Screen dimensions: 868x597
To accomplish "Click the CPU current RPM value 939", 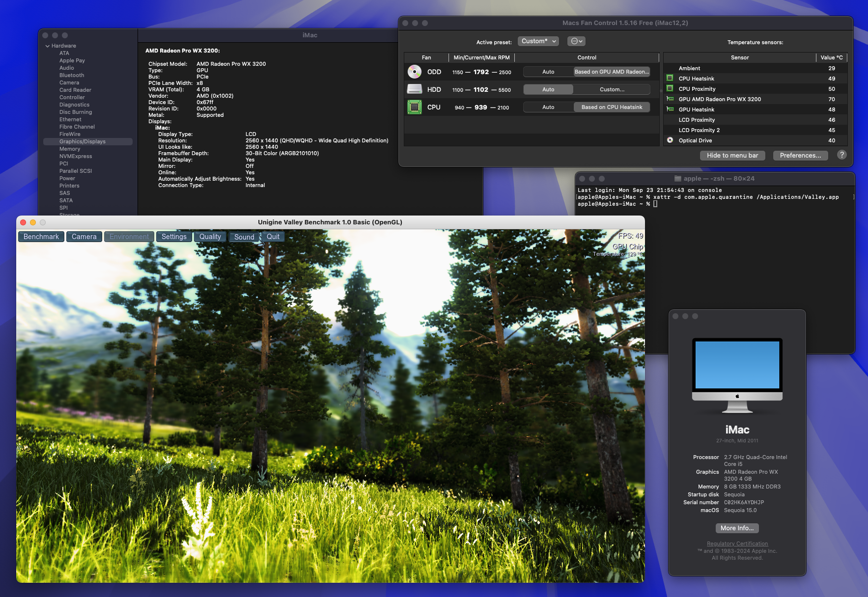I will (481, 107).
